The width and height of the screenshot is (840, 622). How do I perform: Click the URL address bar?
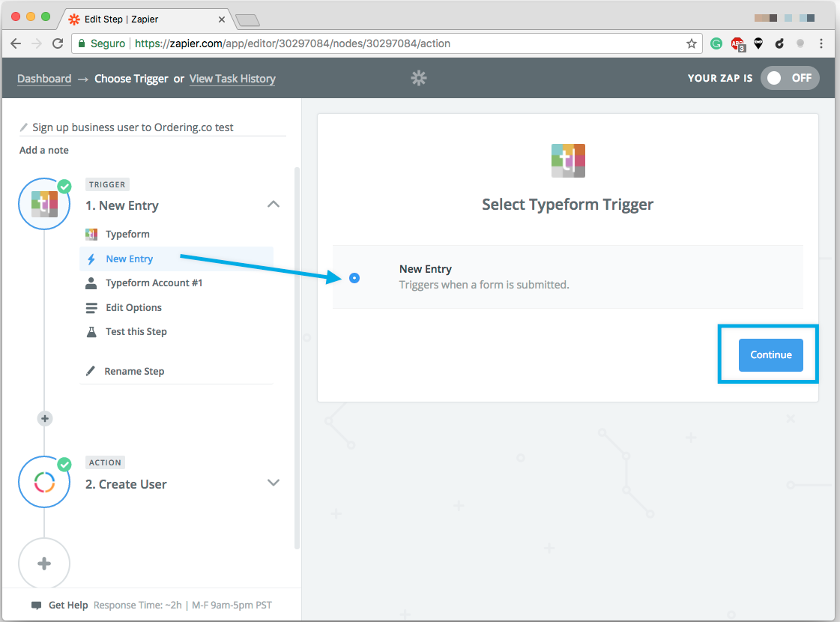coord(386,43)
